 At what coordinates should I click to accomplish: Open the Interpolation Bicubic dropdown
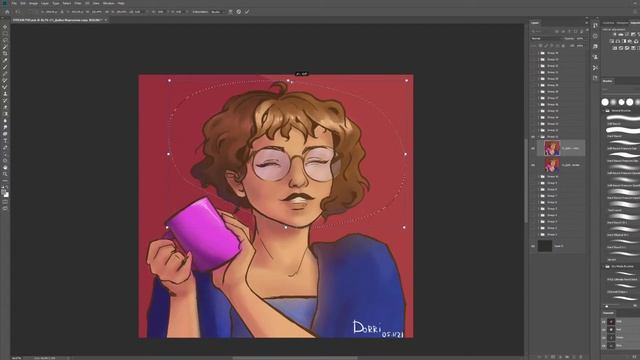click(216, 12)
